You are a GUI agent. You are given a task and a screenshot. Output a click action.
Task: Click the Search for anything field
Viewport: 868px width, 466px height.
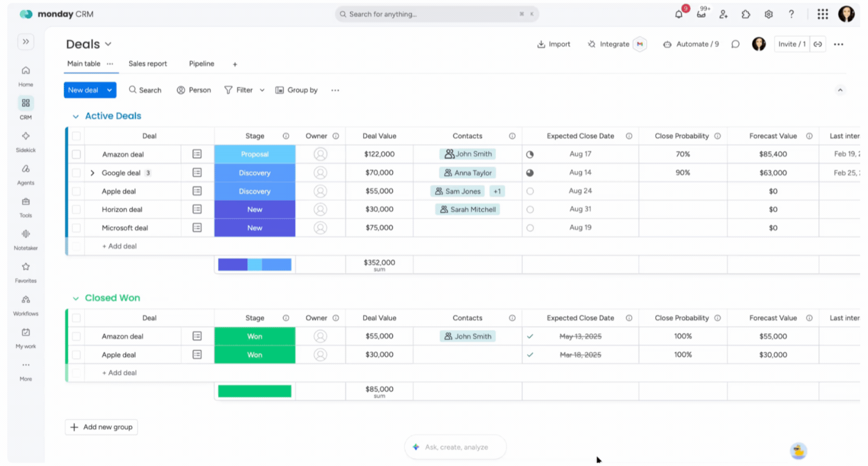point(437,14)
